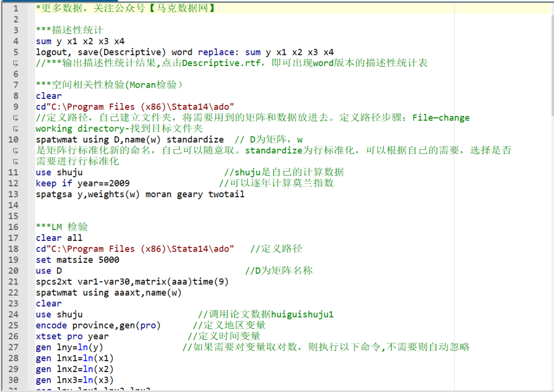Click line number 10 in the gutter
Screen dimensions: 554x392
(x=13, y=140)
